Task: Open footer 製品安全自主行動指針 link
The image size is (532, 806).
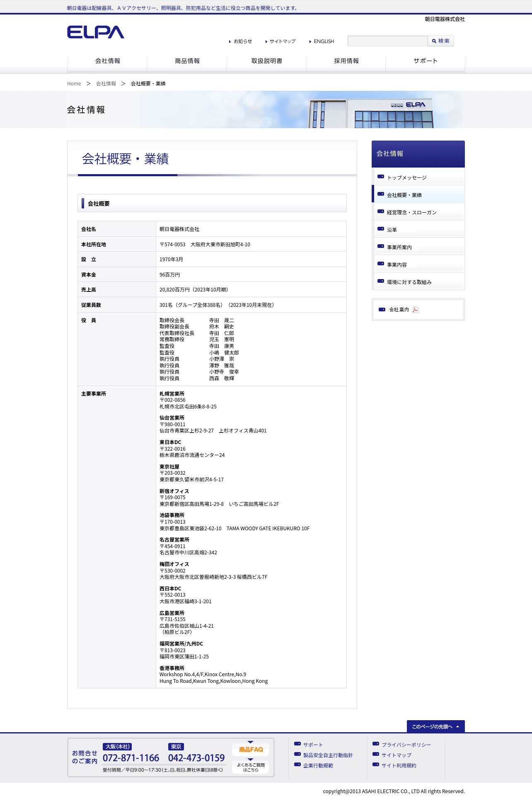Action: pos(328,755)
